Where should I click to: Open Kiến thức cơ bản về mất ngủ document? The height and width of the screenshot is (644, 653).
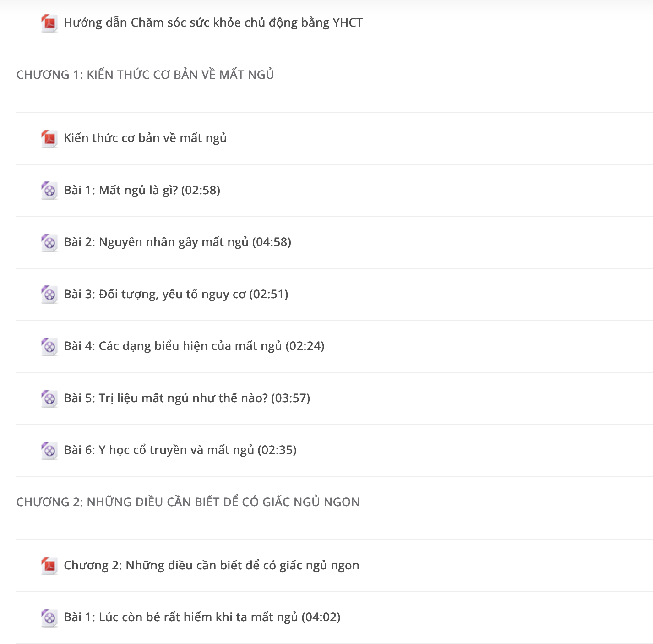coord(145,138)
